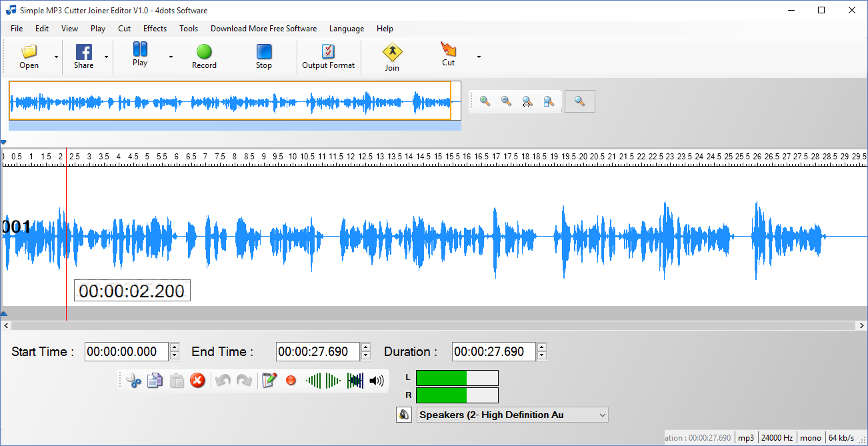Click the waveform overview thumbnail
The width and height of the screenshot is (868, 446).
235,101
